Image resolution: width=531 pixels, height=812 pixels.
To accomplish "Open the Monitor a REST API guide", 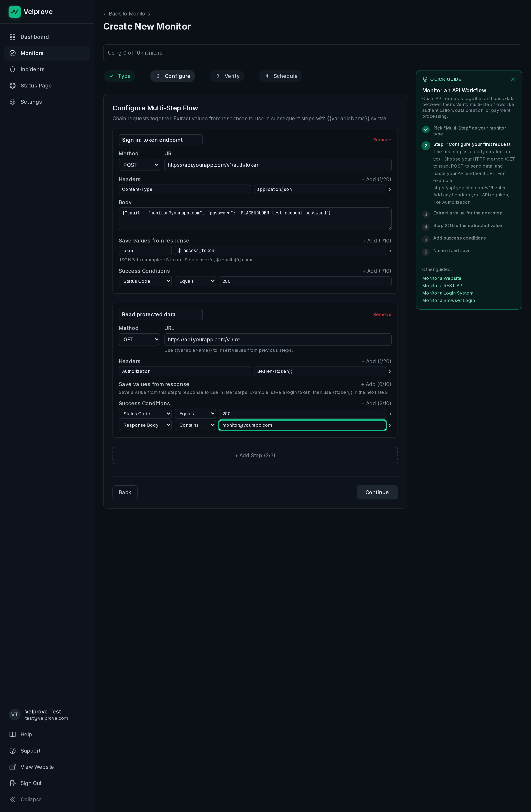I will 443,285.
